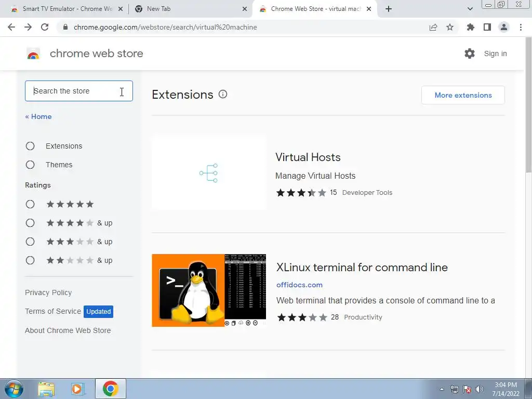This screenshot has height=399, width=532.
Task: Open Terms of Service link
Action: point(53,311)
